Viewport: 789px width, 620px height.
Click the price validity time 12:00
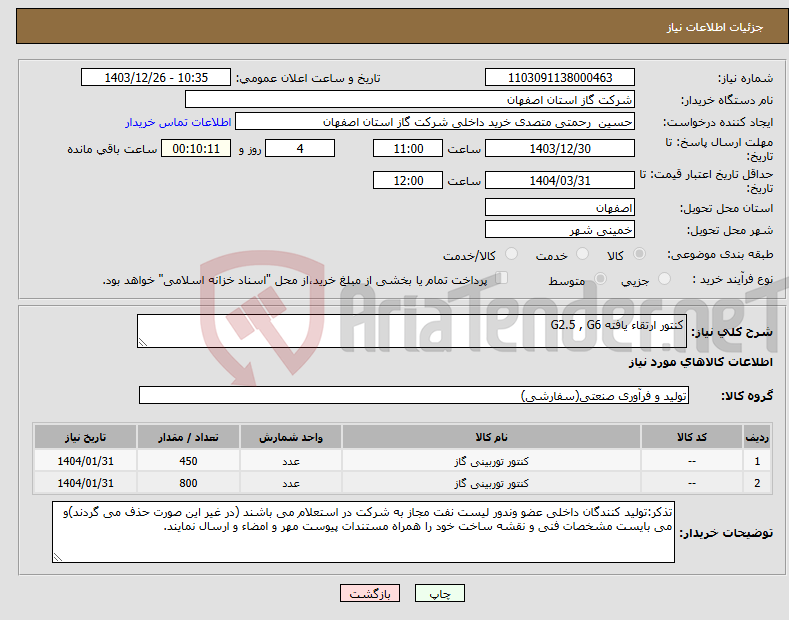pos(408,180)
